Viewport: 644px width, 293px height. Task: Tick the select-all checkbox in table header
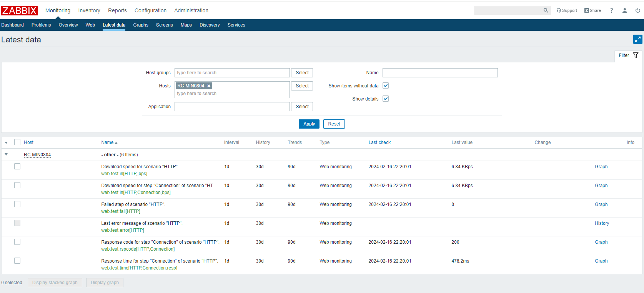[x=17, y=142]
